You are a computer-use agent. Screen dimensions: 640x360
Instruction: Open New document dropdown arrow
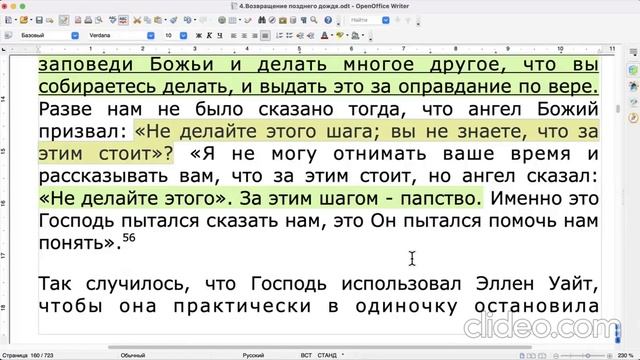tap(16, 20)
